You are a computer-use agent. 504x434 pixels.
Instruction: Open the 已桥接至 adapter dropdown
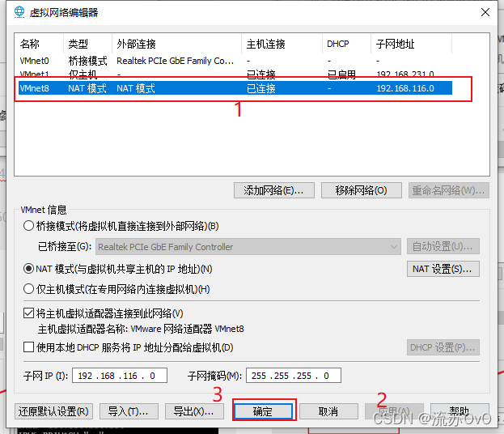(x=248, y=247)
